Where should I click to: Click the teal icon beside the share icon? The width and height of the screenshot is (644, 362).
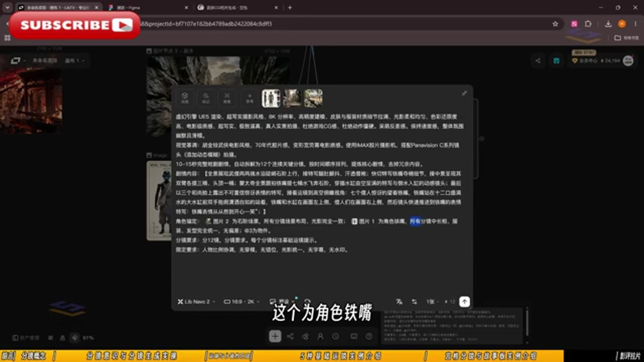tap(556, 61)
